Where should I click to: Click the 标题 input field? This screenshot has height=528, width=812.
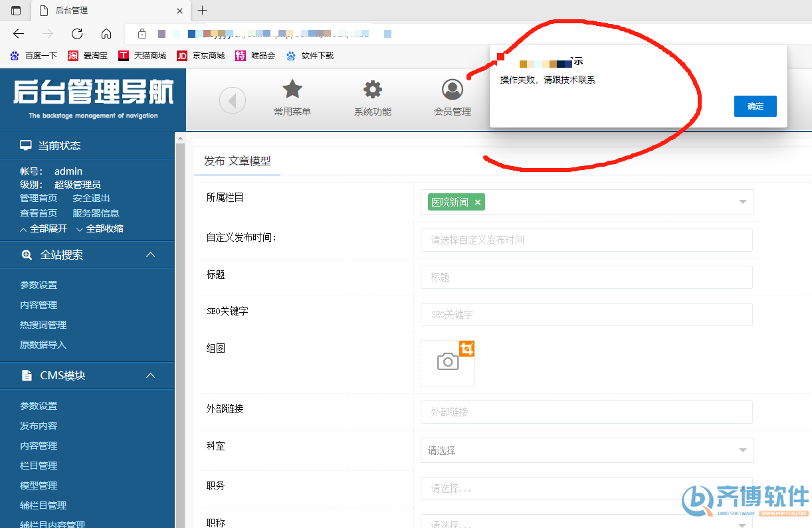587,277
